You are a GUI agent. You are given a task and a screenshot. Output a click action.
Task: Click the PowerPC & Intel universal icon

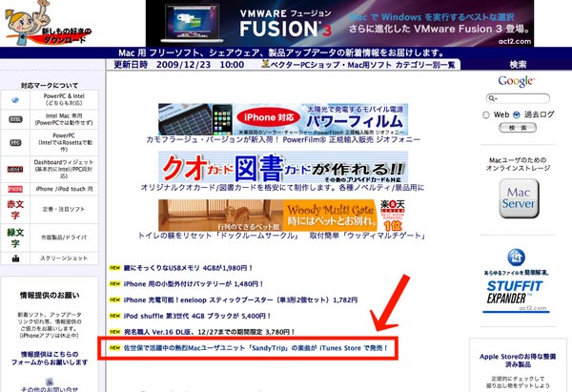pyautogui.click(x=15, y=100)
